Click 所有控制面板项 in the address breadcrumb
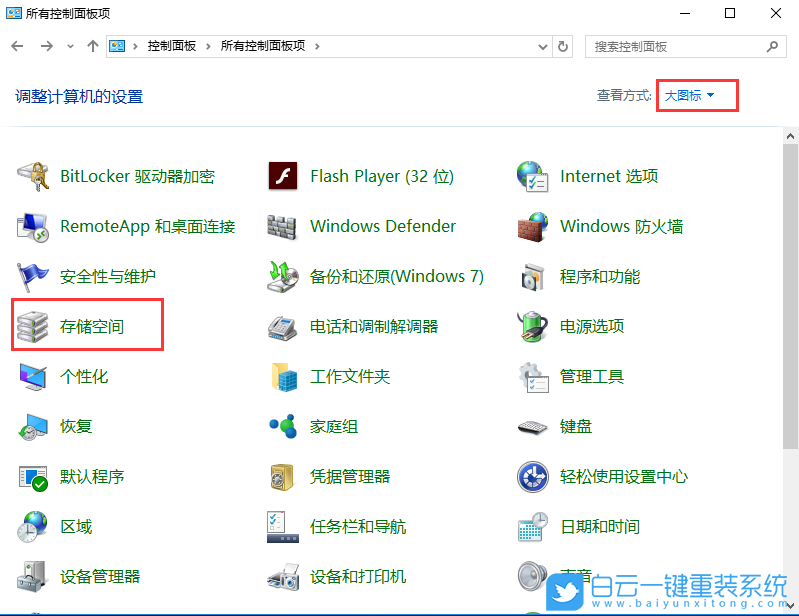Viewport: 799px width, 616px height. [264, 46]
